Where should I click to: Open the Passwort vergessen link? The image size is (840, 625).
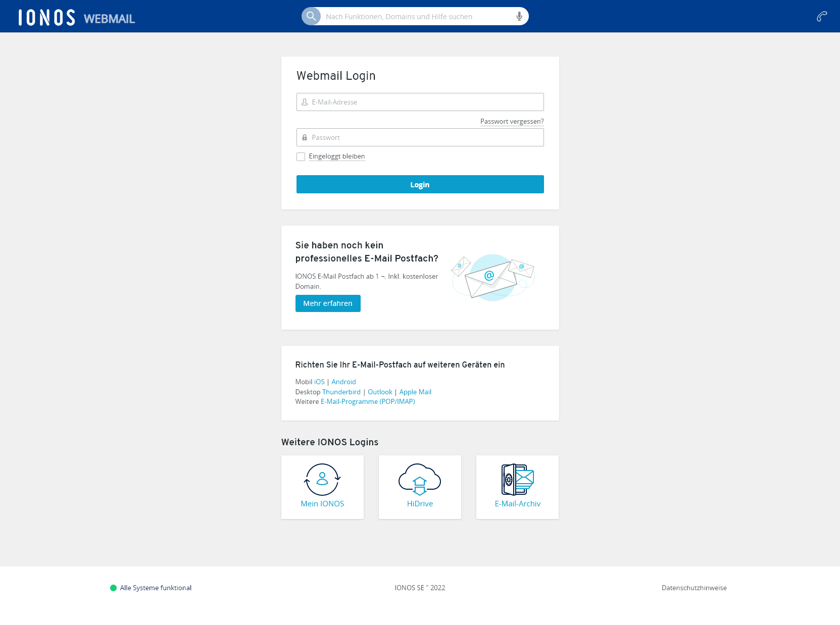[x=512, y=121]
